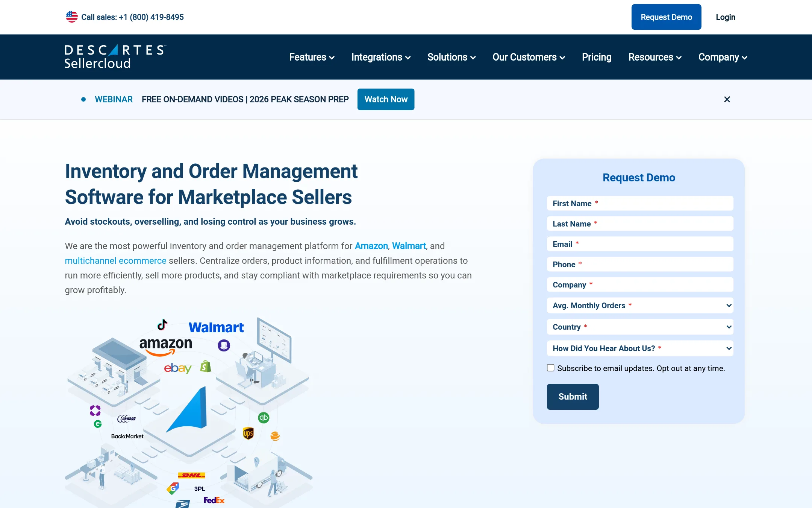Close the webinar banner with X

pos(727,99)
